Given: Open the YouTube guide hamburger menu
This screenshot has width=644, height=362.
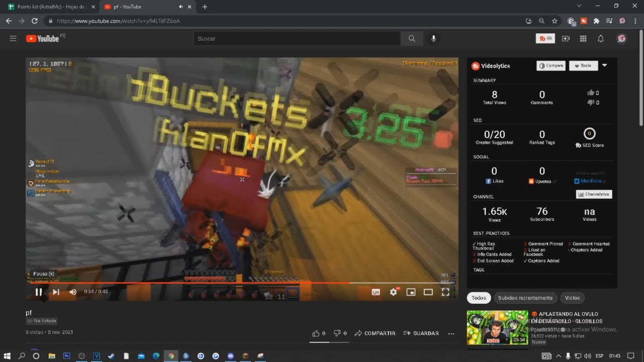Looking at the screenshot, I should pyautogui.click(x=13, y=38).
